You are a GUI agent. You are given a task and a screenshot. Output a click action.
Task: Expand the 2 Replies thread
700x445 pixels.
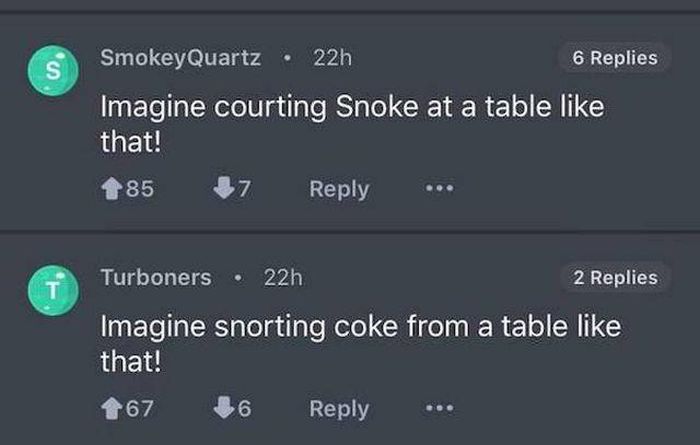tap(615, 277)
